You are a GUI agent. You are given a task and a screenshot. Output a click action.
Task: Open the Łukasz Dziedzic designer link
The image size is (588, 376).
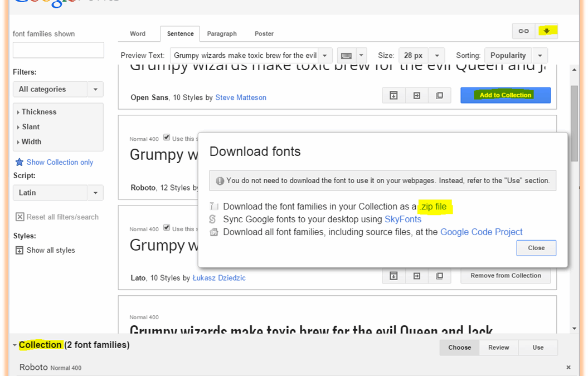point(219,278)
